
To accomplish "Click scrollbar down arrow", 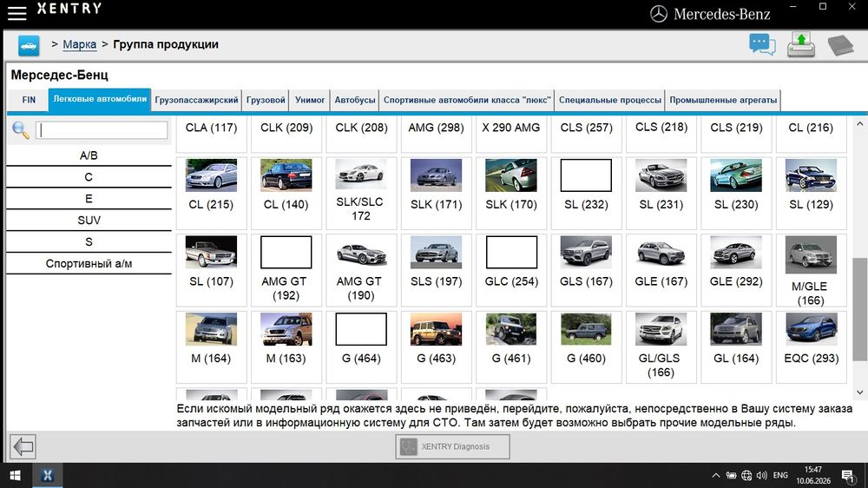I will tap(859, 392).
